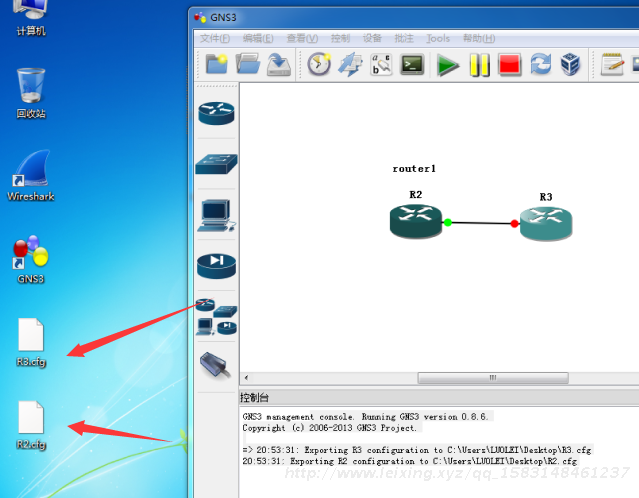Click the red status dot on R3 link
The image size is (639, 498).
[514, 223]
